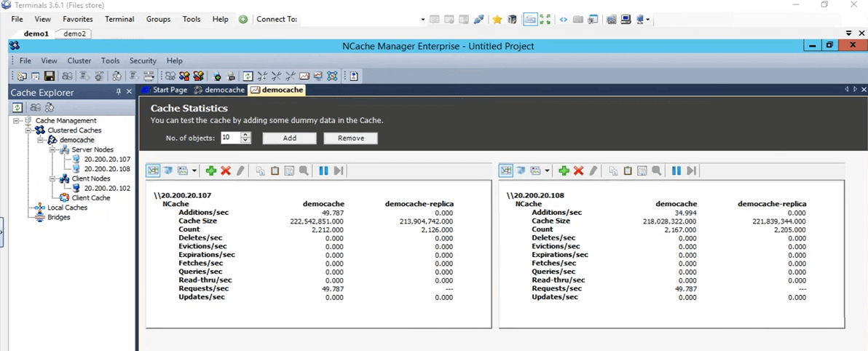Viewport: 868px width, 351px height.
Task: Open the Tools menu in NCache Manager
Action: (x=110, y=61)
